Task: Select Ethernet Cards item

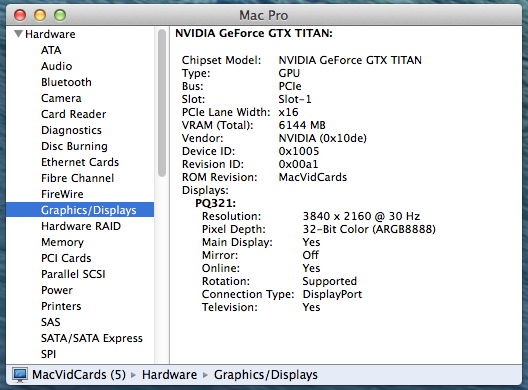Action: click(x=80, y=162)
